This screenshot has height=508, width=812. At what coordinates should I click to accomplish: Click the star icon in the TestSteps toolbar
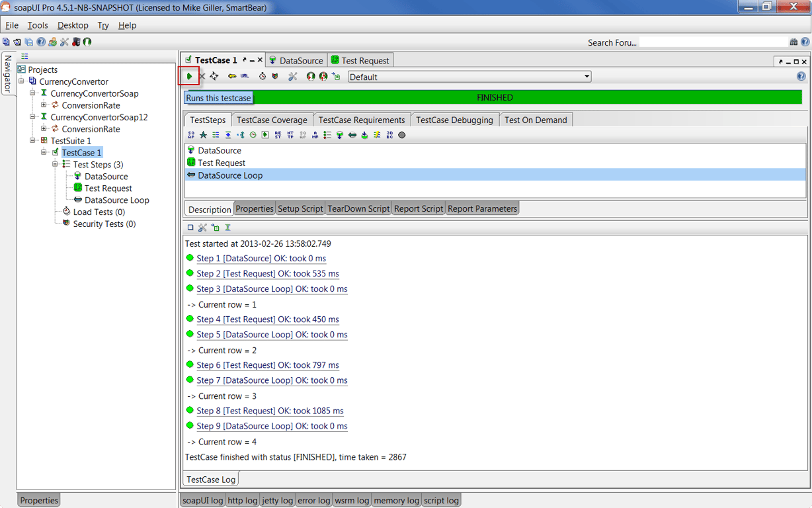(x=203, y=135)
